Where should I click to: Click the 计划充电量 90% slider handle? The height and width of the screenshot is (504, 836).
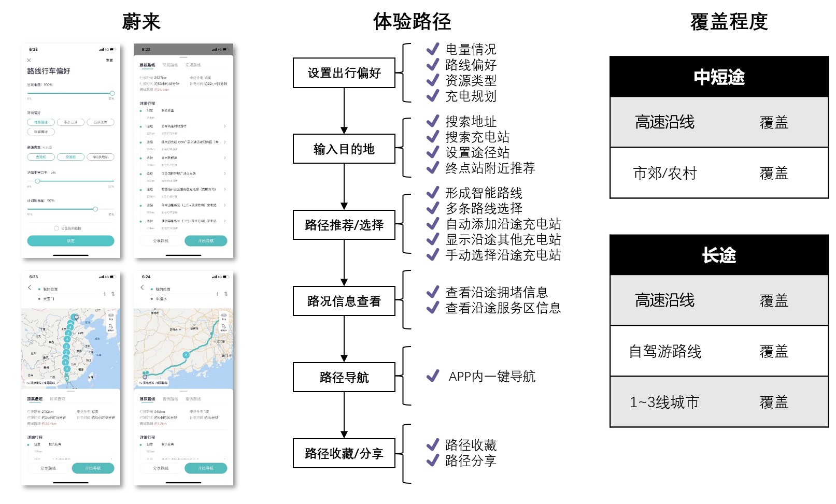point(95,209)
